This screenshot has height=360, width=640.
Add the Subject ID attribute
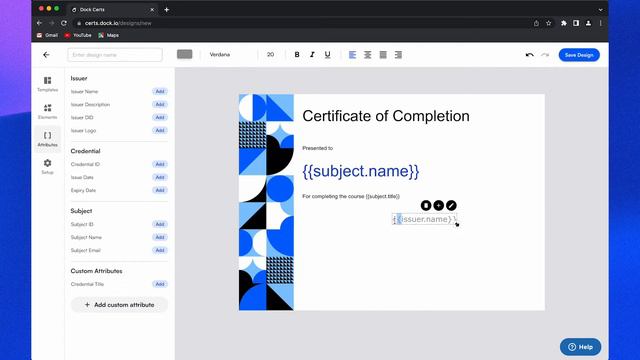[x=160, y=224]
